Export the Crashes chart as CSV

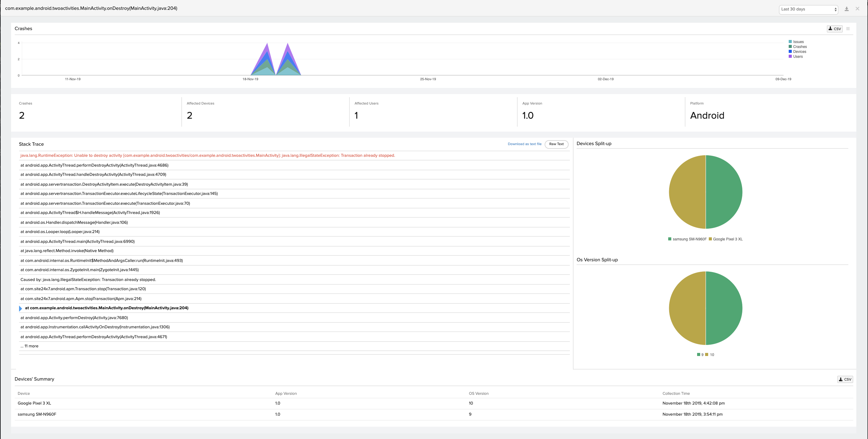(834, 29)
